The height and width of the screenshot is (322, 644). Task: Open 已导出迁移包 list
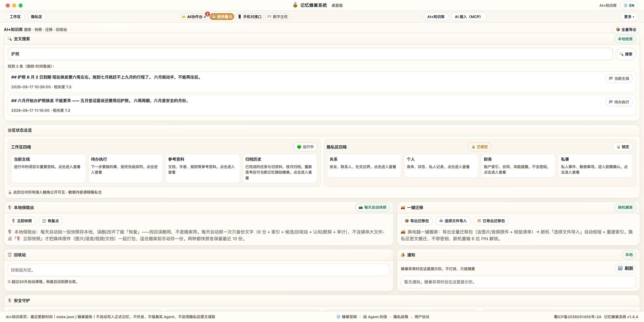[491, 221]
